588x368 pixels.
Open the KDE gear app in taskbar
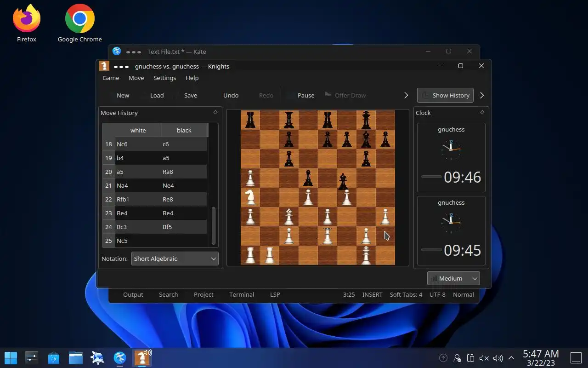click(98, 357)
